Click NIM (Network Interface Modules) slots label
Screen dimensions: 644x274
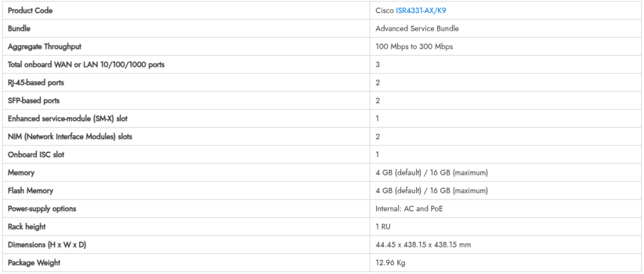70,136
